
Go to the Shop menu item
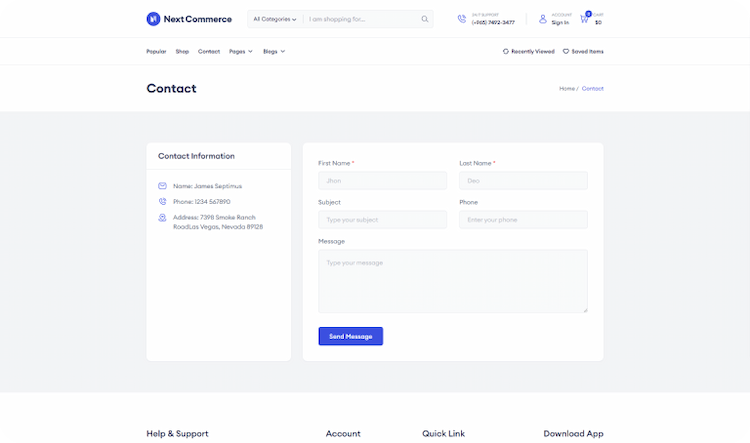[182, 51]
